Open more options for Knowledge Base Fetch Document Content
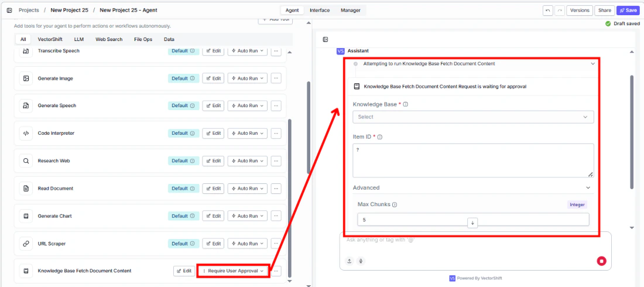This screenshot has width=644, height=287. (x=276, y=271)
